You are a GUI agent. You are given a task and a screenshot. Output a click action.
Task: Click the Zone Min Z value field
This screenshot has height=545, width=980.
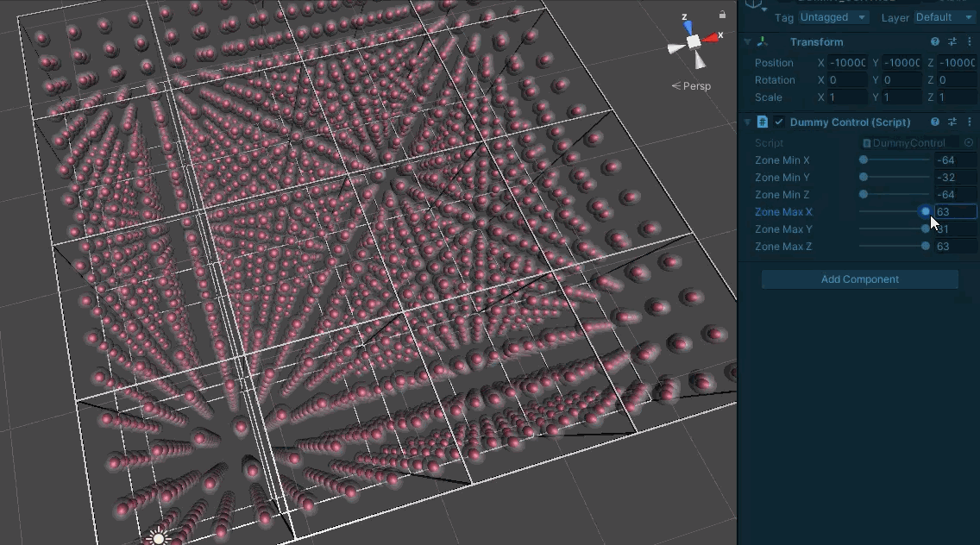click(956, 194)
